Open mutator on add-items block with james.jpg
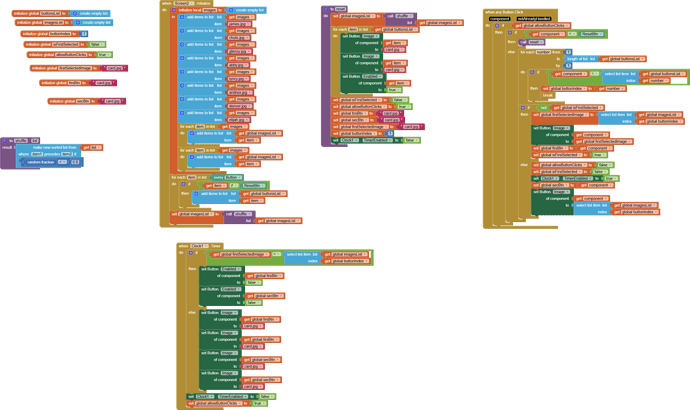Viewport: 690px width, 410px height. [x=182, y=17]
